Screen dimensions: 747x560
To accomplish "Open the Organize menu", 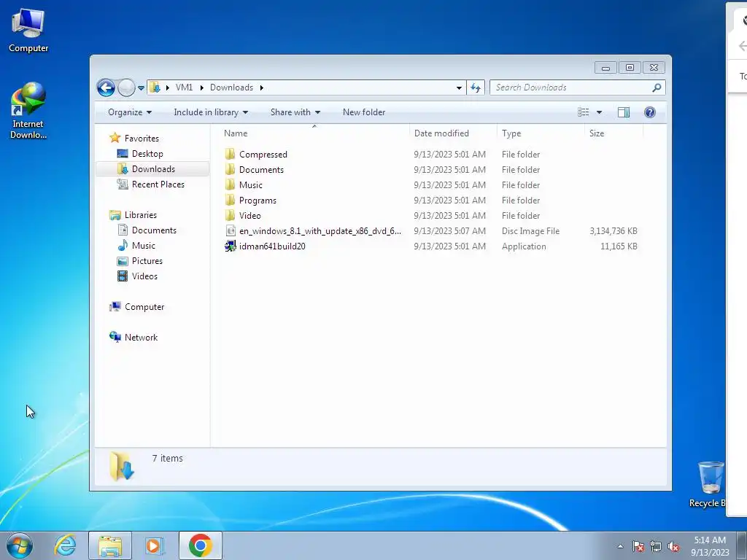I will tap(130, 112).
